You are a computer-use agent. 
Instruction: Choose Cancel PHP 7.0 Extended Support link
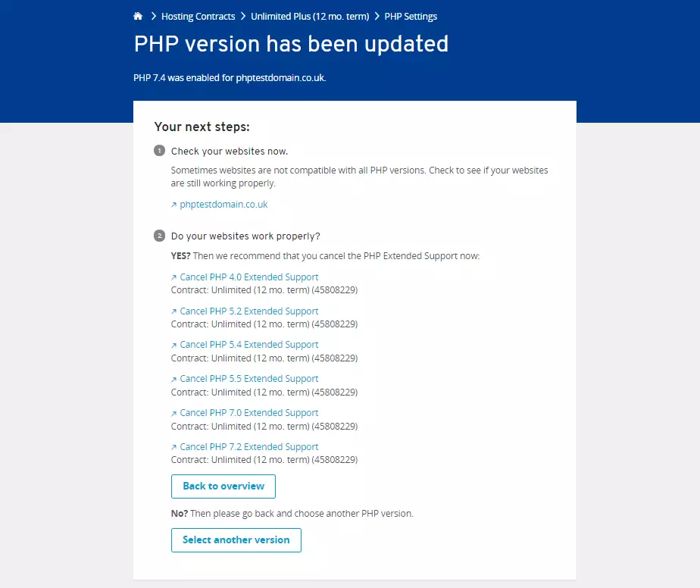pyautogui.click(x=249, y=413)
